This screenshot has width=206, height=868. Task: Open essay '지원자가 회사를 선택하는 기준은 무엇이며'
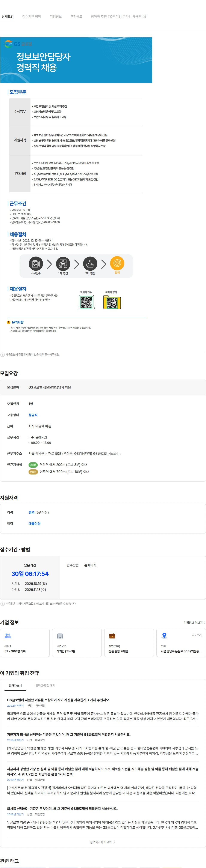69,734
